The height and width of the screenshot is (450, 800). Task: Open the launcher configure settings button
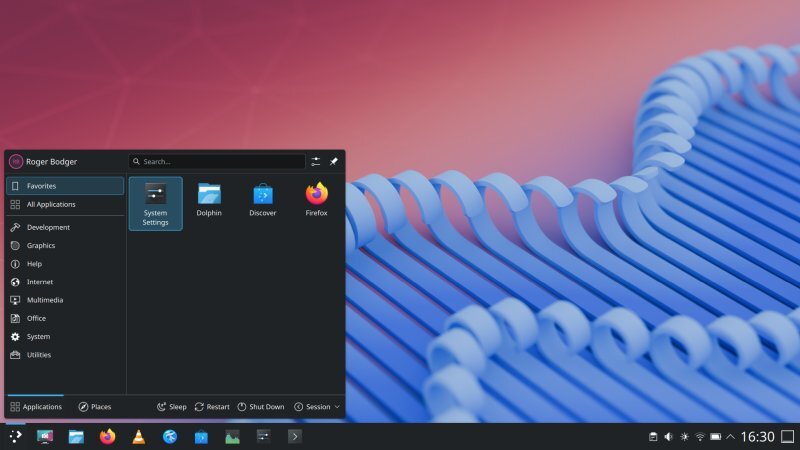[x=316, y=161]
